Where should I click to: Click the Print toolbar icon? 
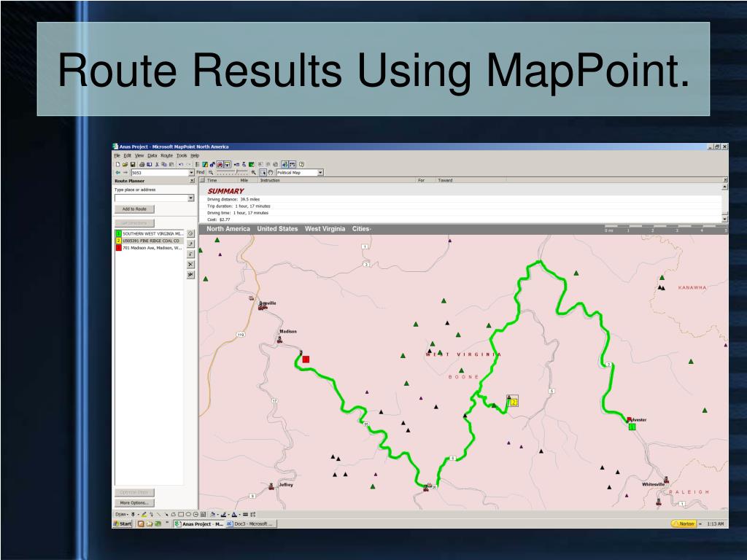142,164
